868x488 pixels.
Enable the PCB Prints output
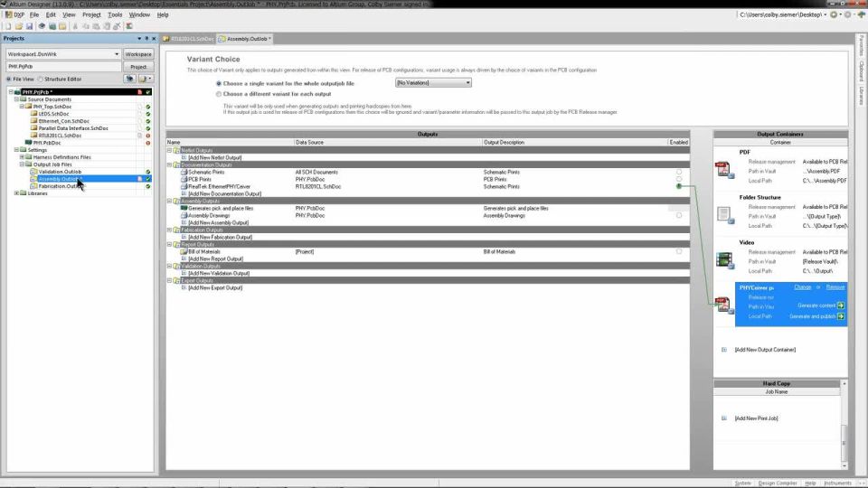tap(679, 179)
